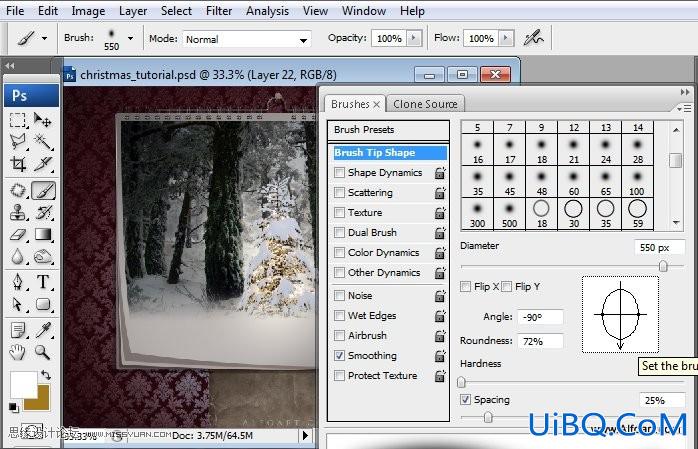The width and height of the screenshot is (698, 449).
Task: Select the Slice tool
Action: tap(43, 164)
